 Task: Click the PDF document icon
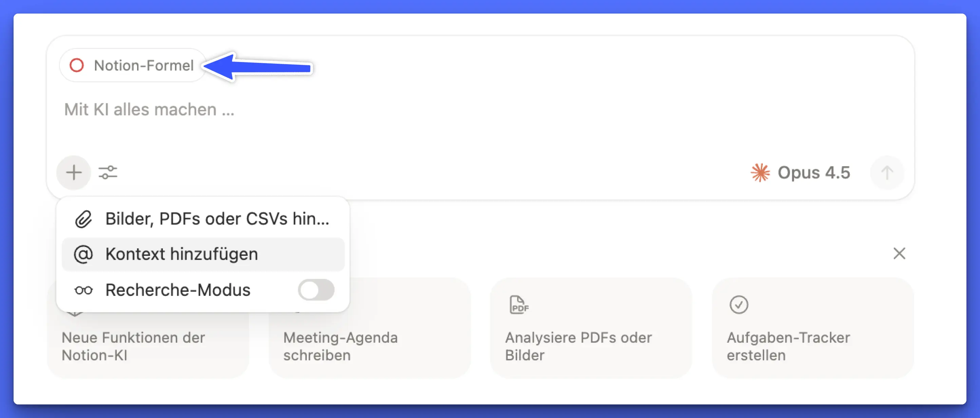pyautogui.click(x=519, y=305)
